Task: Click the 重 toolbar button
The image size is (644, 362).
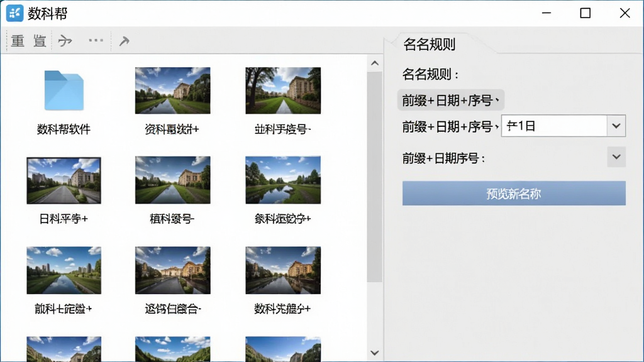Action: tap(18, 41)
